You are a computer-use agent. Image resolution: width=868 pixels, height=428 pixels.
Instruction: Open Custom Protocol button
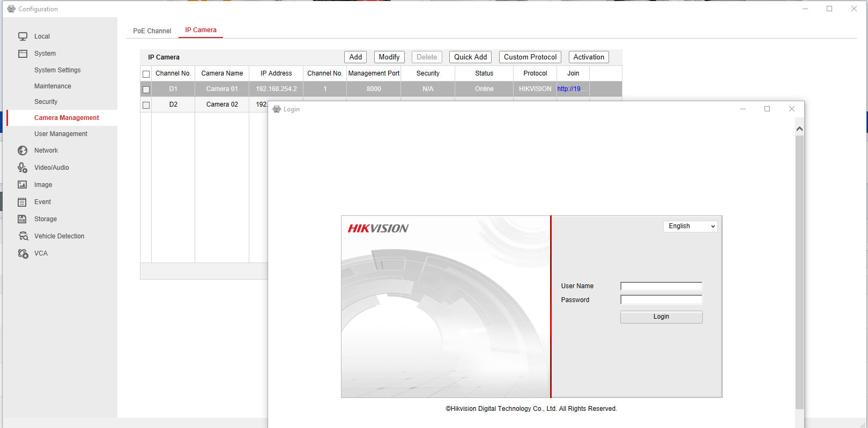[530, 57]
